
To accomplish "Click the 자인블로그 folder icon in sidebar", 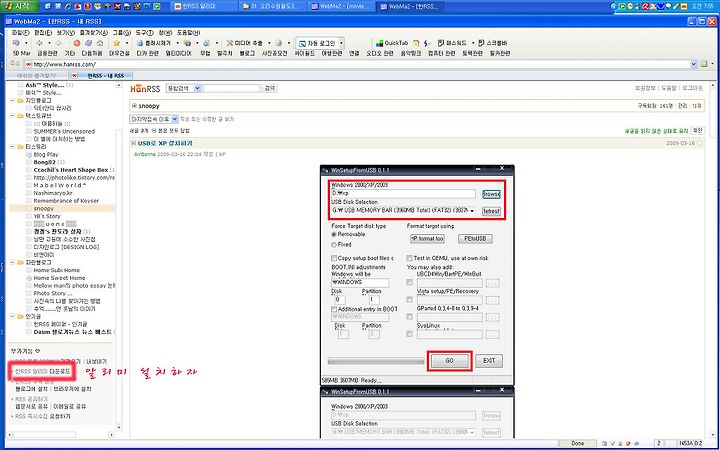I will pyautogui.click(x=20, y=100).
